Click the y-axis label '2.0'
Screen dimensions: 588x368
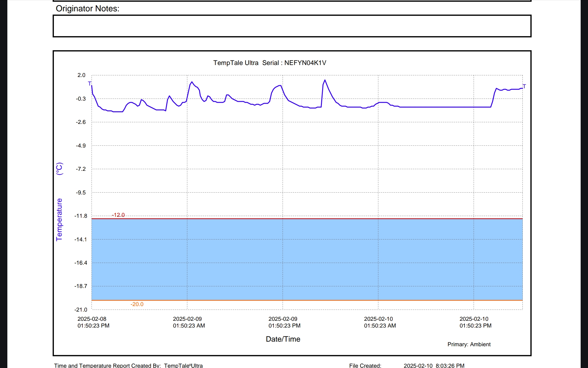coord(81,75)
